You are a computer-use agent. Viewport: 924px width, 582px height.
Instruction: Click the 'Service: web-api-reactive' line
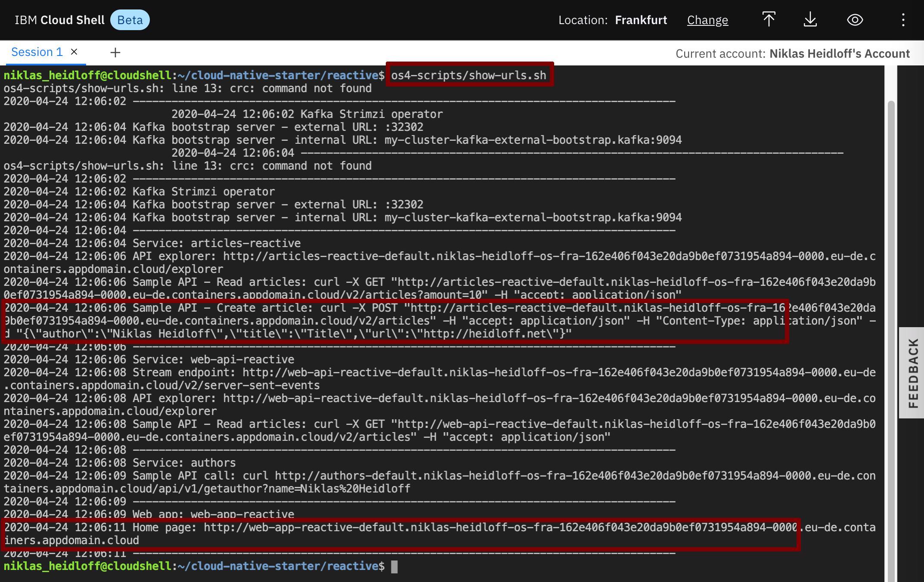point(149,359)
